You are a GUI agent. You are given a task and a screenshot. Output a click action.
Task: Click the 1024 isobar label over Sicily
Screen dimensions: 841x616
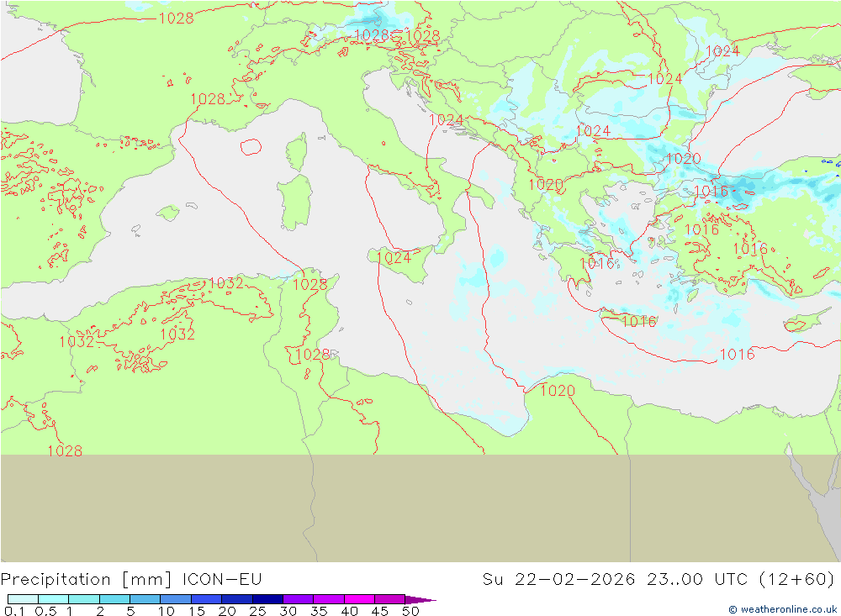click(394, 258)
